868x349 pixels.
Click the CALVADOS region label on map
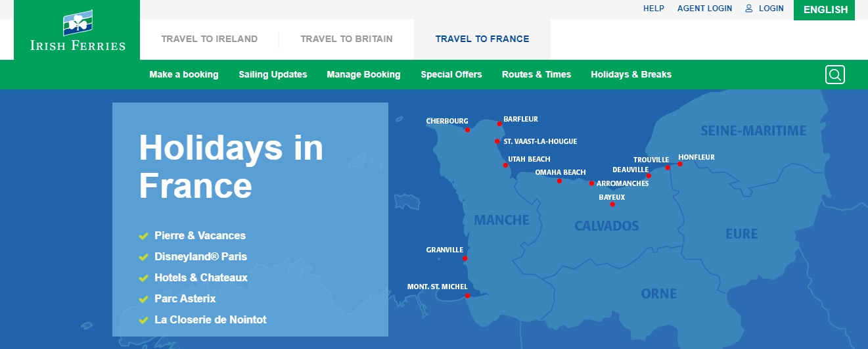coord(606,226)
